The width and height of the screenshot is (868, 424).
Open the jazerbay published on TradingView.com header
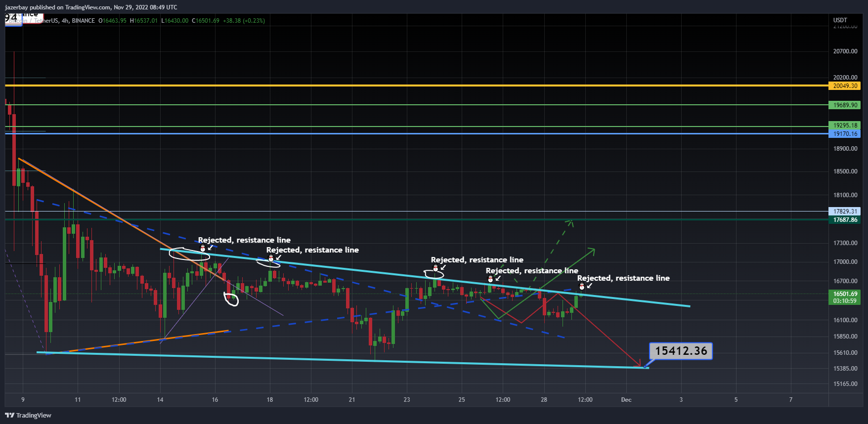pyautogui.click(x=91, y=7)
